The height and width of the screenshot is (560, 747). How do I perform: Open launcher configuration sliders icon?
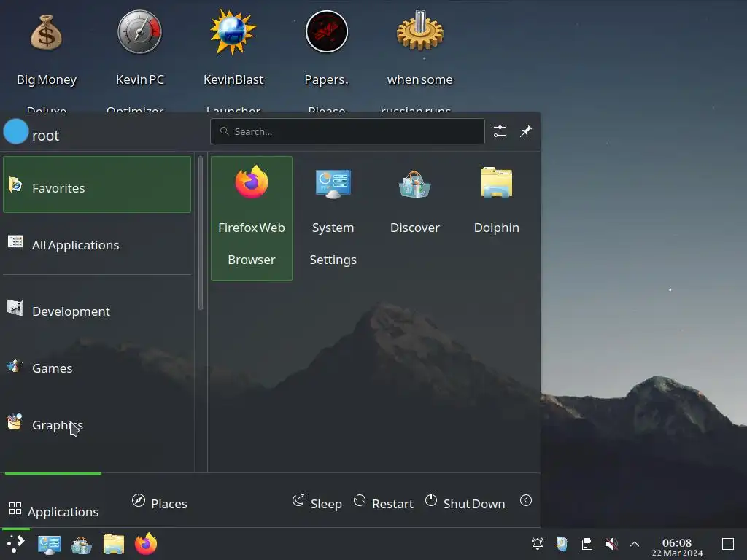(499, 131)
